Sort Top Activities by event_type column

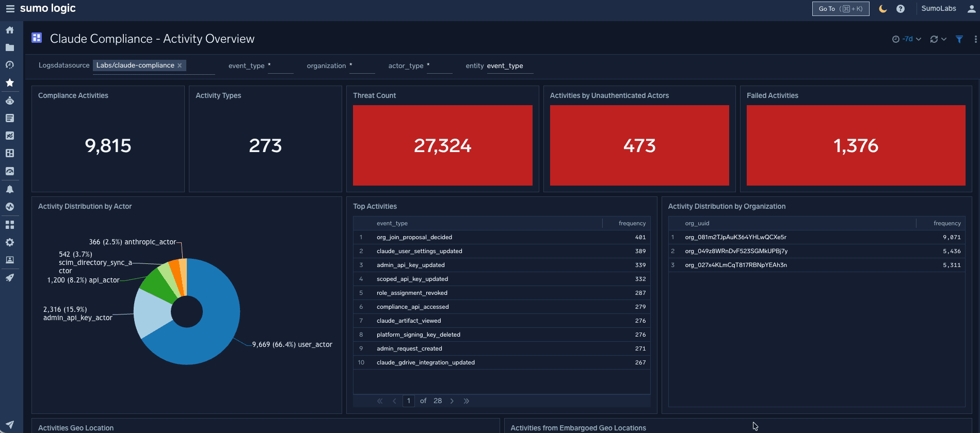pos(392,223)
